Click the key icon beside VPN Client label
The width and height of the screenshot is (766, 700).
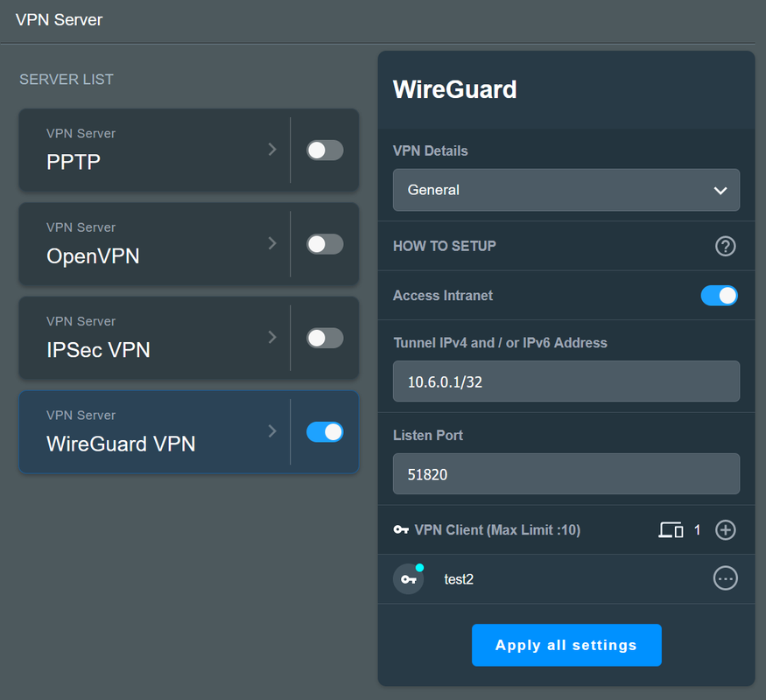(x=401, y=529)
